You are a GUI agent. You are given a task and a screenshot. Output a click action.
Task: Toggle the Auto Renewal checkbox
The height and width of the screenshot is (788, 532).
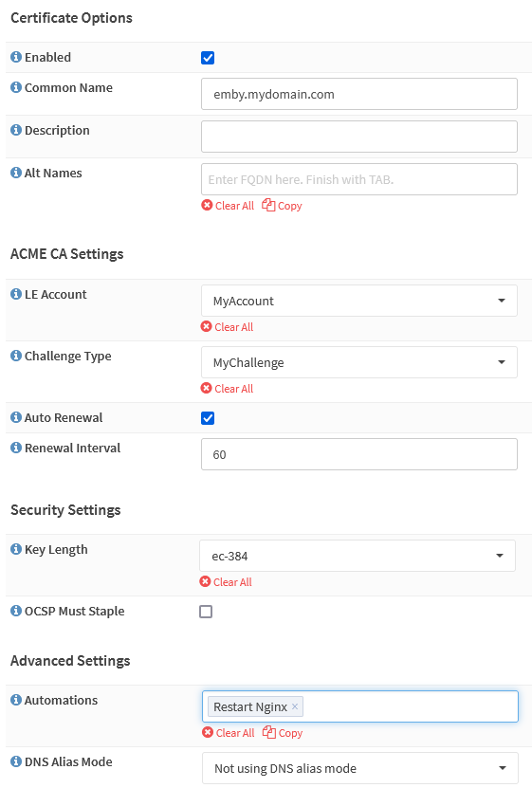208,418
